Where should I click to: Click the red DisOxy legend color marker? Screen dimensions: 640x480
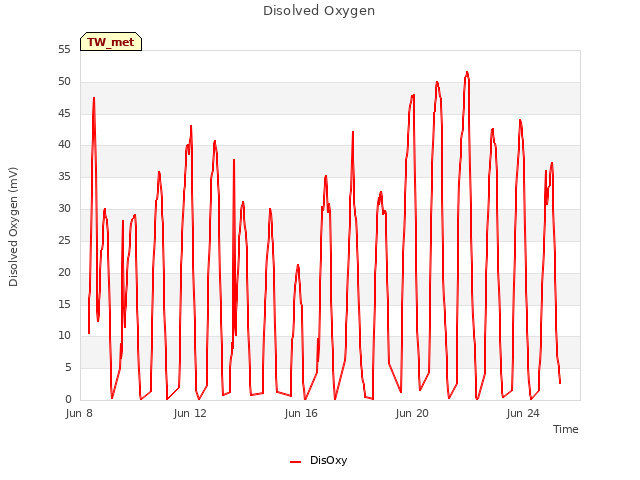pos(296,462)
